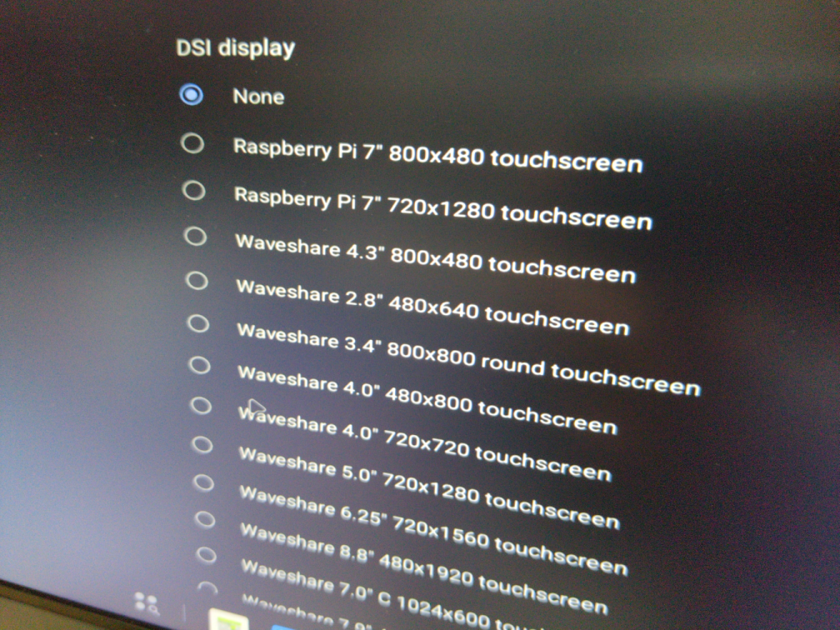Click the "Waveshare 7.0" C 1024x600" label
The width and height of the screenshot is (840, 630).
pyautogui.click(x=366, y=592)
